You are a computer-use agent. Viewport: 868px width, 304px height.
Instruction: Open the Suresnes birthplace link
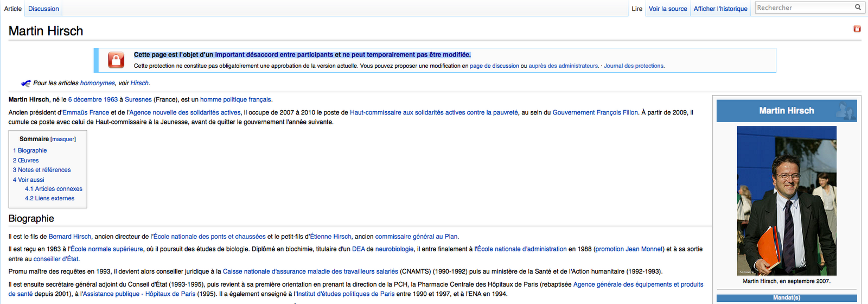click(x=138, y=100)
